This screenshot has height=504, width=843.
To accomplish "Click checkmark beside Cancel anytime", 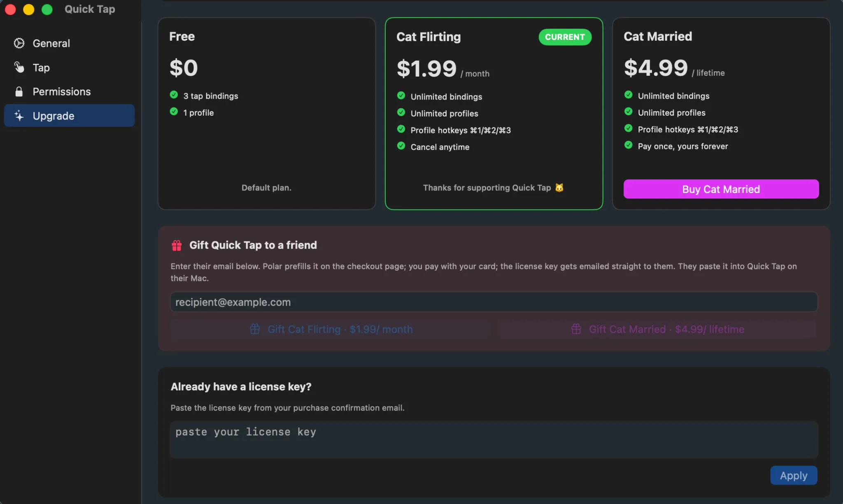I will point(401,146).
